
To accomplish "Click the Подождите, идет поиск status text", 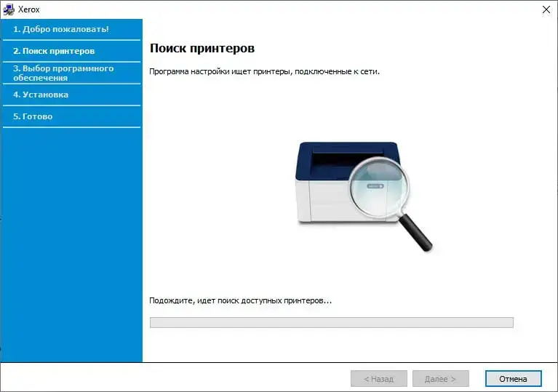I will pos(240,300).
